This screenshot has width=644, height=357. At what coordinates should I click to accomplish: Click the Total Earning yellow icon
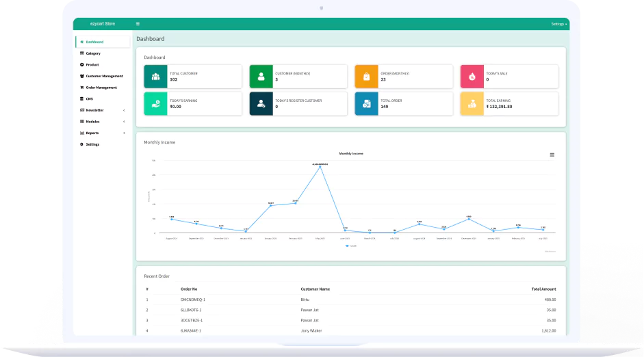[x=472, y=104]
